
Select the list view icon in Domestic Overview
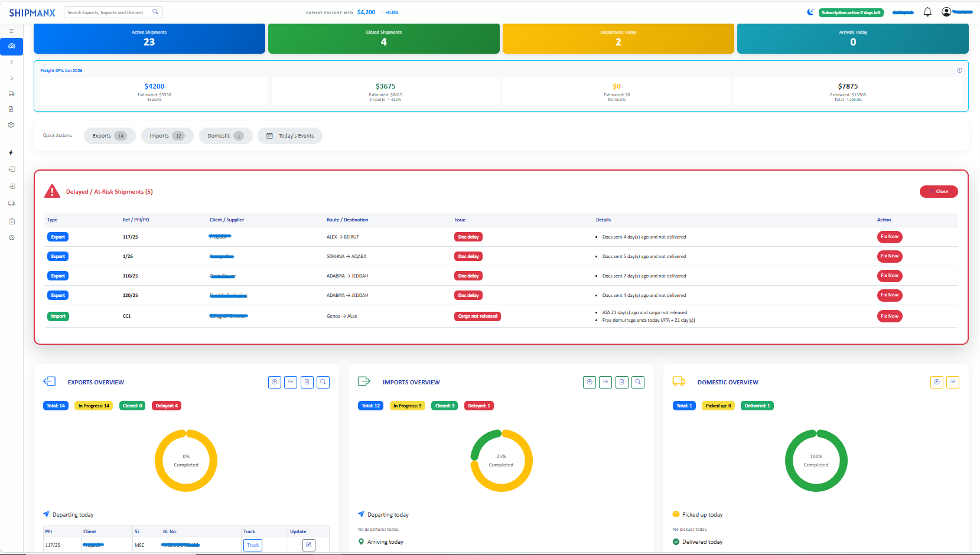coord(953,382)
